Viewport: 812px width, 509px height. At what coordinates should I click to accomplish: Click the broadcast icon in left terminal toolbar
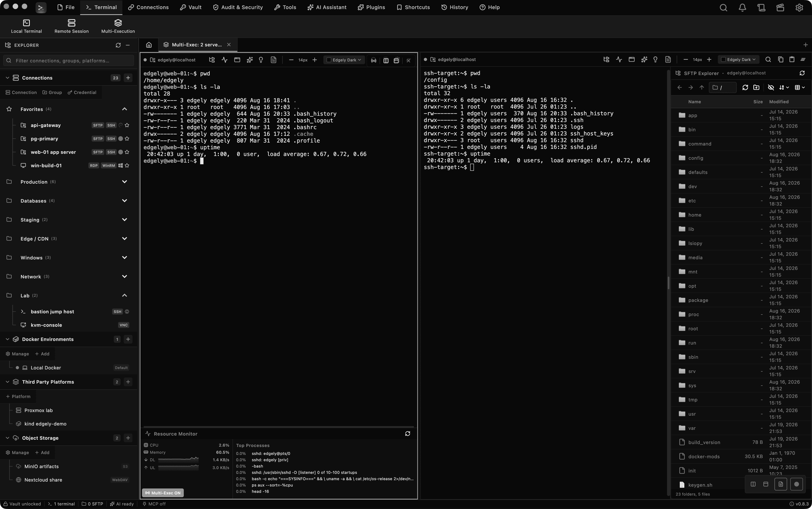tap(374, 61)
